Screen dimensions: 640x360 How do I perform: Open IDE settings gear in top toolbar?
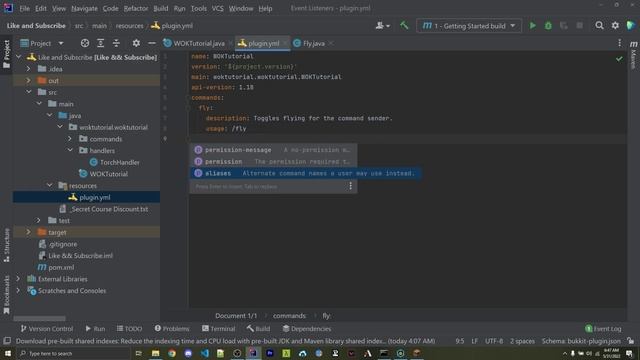[x=615, y=26]
